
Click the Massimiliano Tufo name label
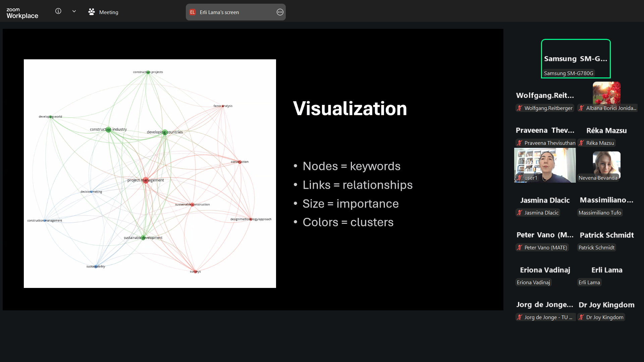600,213
